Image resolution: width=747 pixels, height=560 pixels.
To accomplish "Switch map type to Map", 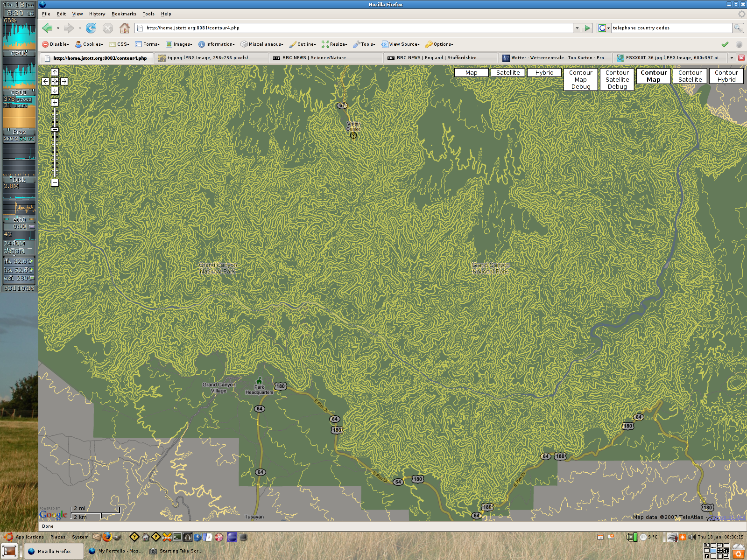I will coord(471,72).
